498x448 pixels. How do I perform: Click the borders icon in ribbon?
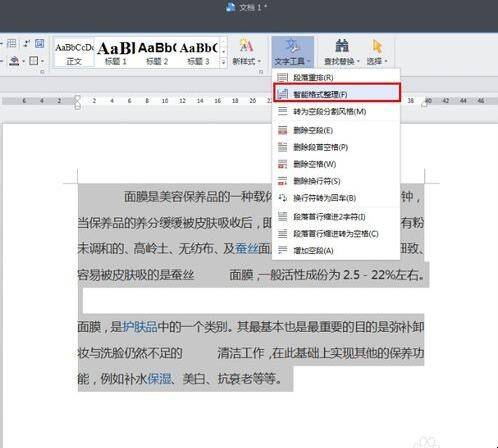pos(34,61)
